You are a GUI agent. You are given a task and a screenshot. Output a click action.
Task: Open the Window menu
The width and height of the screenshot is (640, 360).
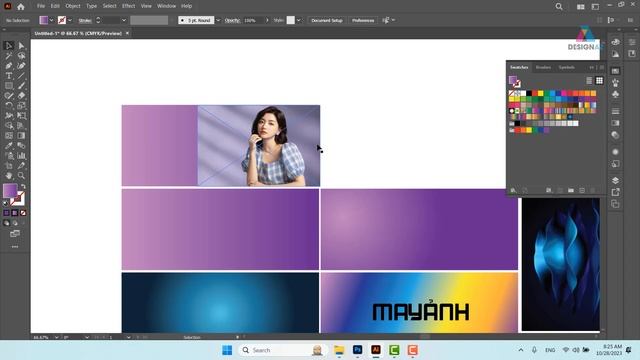pyautogui.click(x=167, y=6)
